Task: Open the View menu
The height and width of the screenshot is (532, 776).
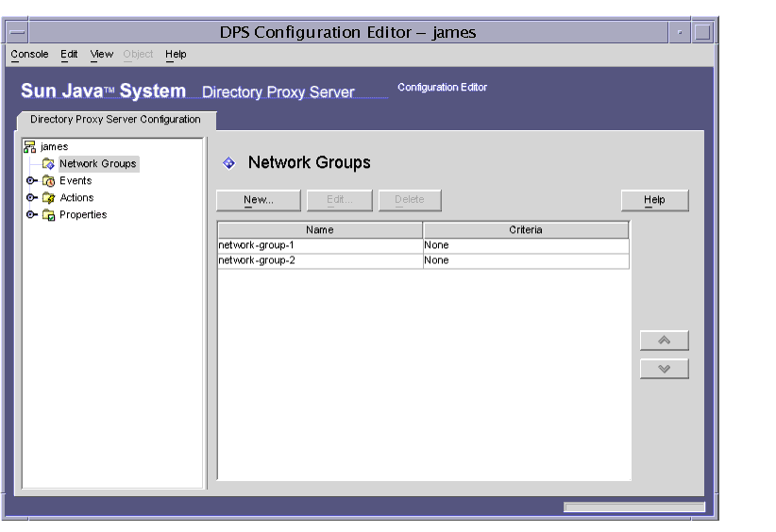Action: [101, 55]
